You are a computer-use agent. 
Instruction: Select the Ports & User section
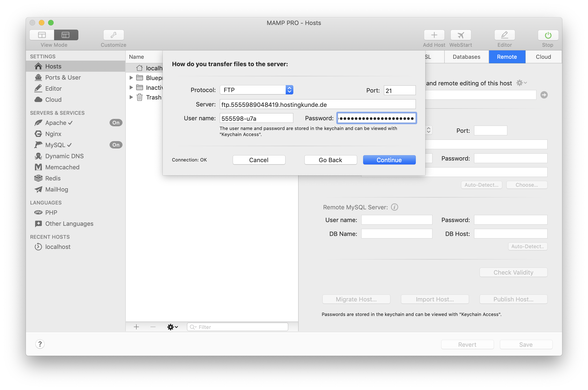[63, 77]
